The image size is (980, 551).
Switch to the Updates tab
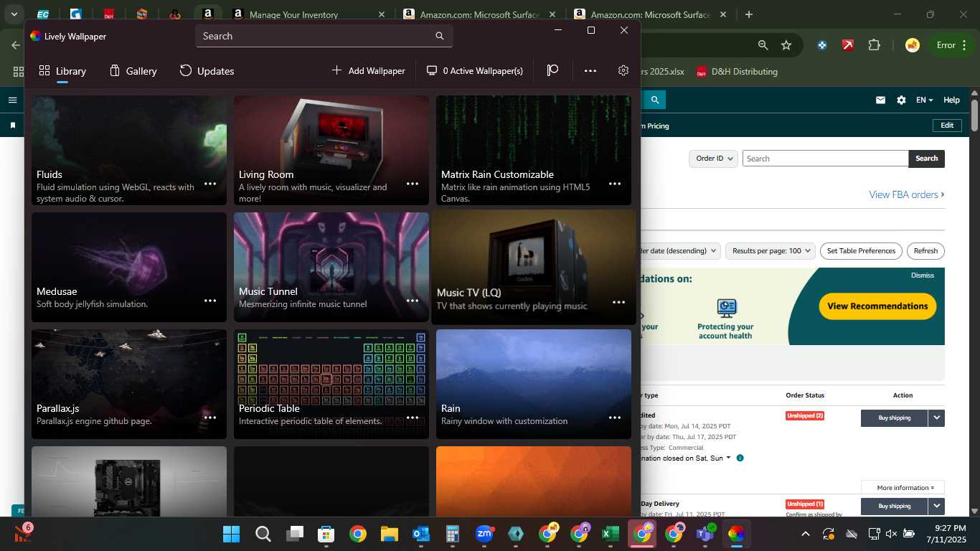coord(207,71)
